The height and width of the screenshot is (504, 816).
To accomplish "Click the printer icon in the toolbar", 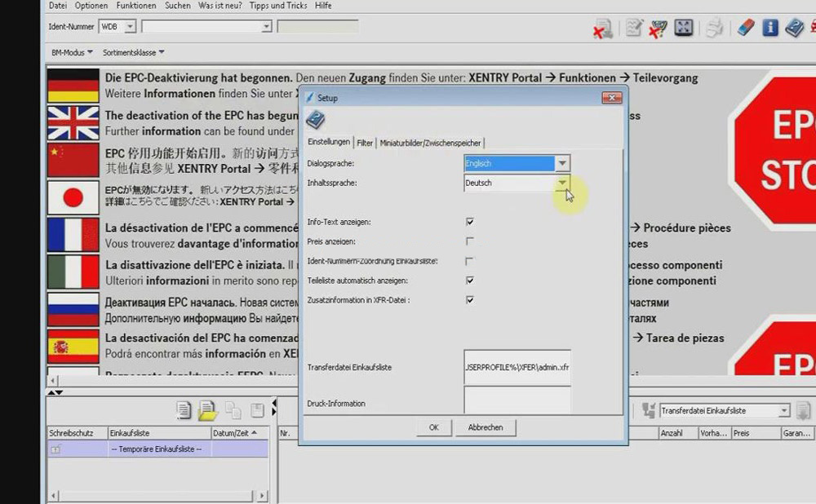I will point(715,28).
